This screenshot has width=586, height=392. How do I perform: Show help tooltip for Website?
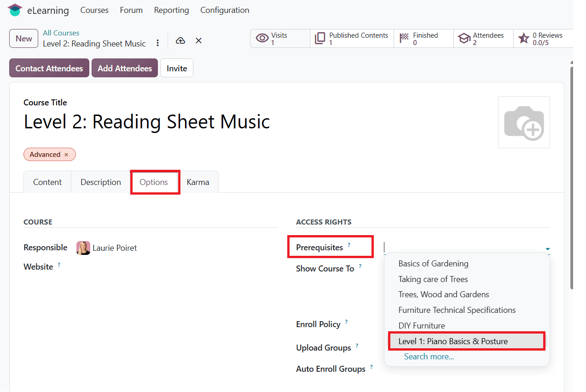point(59,265)
